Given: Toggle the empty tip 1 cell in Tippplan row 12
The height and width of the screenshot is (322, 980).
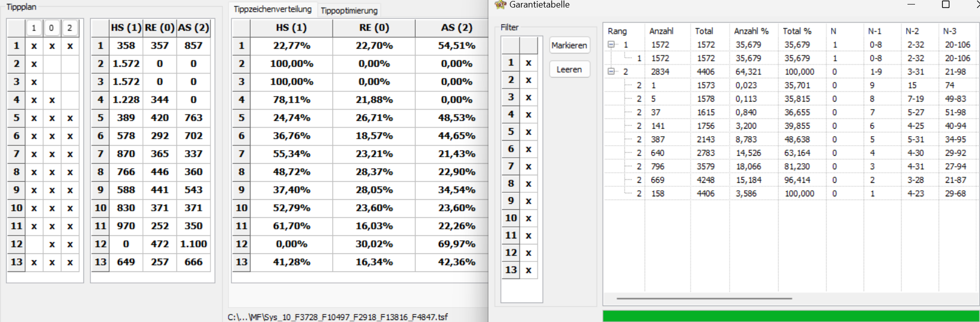Looking at the screenshot, I should click(x=34, y=244).
